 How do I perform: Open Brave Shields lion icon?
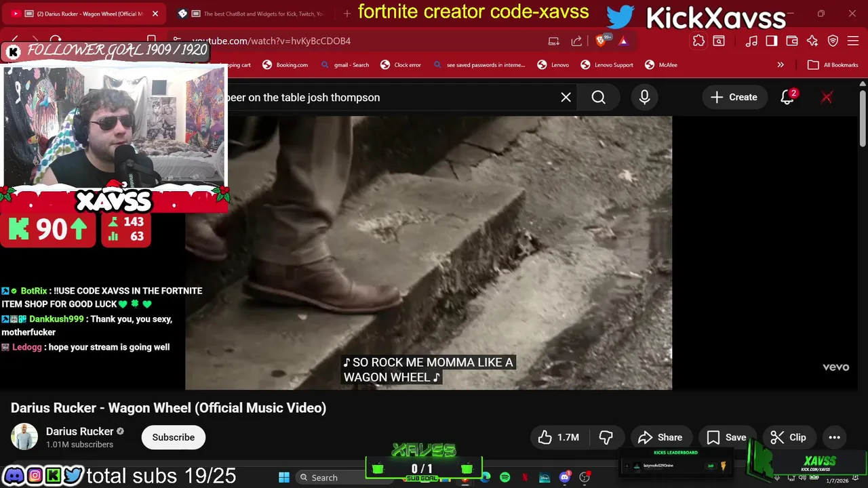click(x=601, y=41)
